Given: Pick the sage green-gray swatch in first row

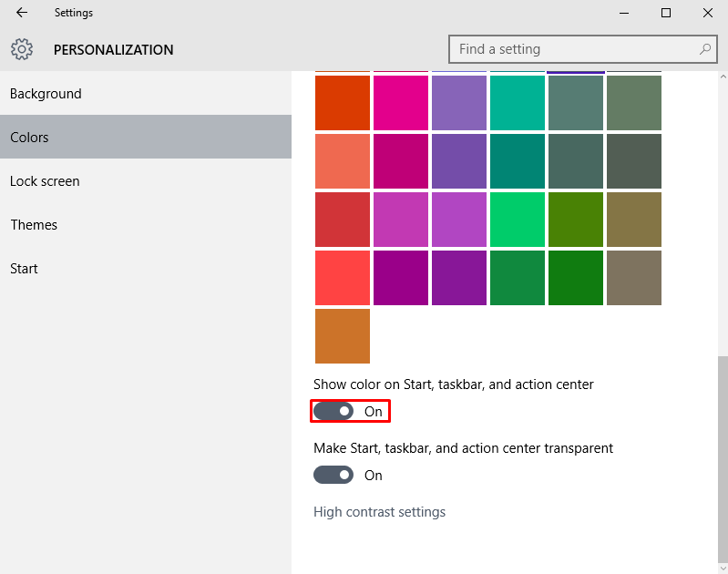Looking at the screenshot, I should click(634, 103).
